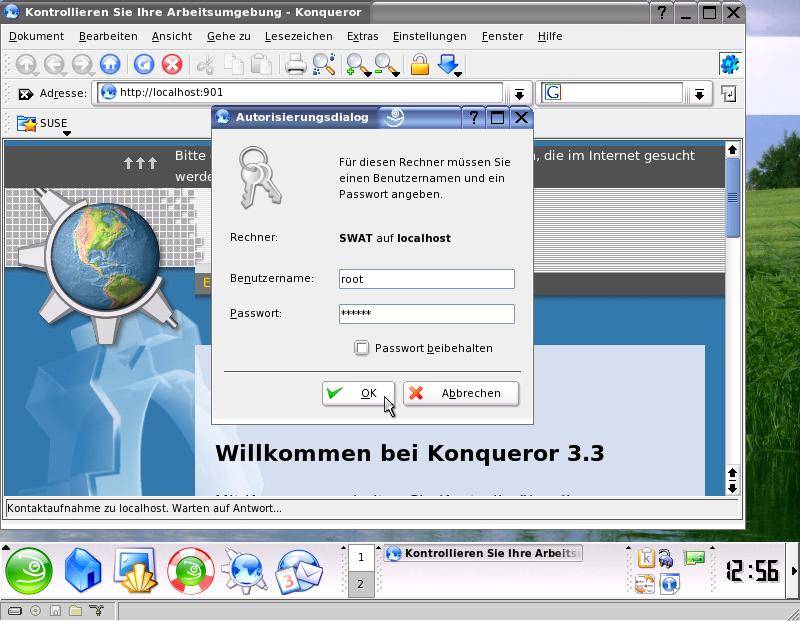Click the network card tray icon

(694, 558)
